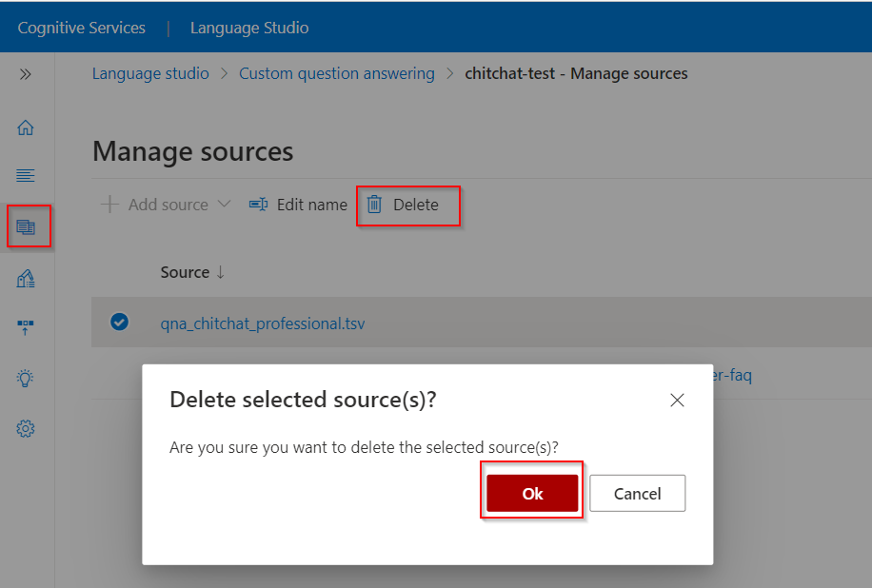Open the building and pencil sidebar icon
Viewport: 872px width, 588px height.
tap(26, 278)
